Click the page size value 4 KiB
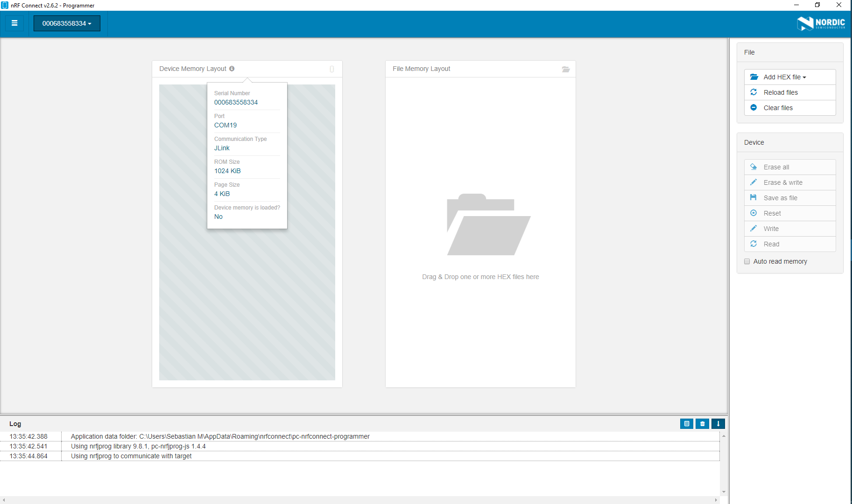Image resolution: width=852 pixels, height=504 pixels. click(222, 194)
